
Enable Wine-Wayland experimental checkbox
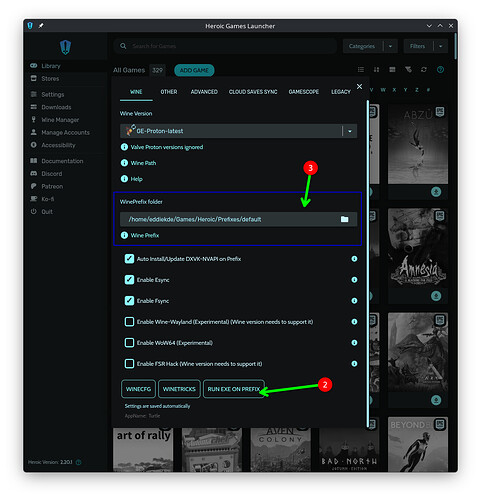click(x=129, y=322)
